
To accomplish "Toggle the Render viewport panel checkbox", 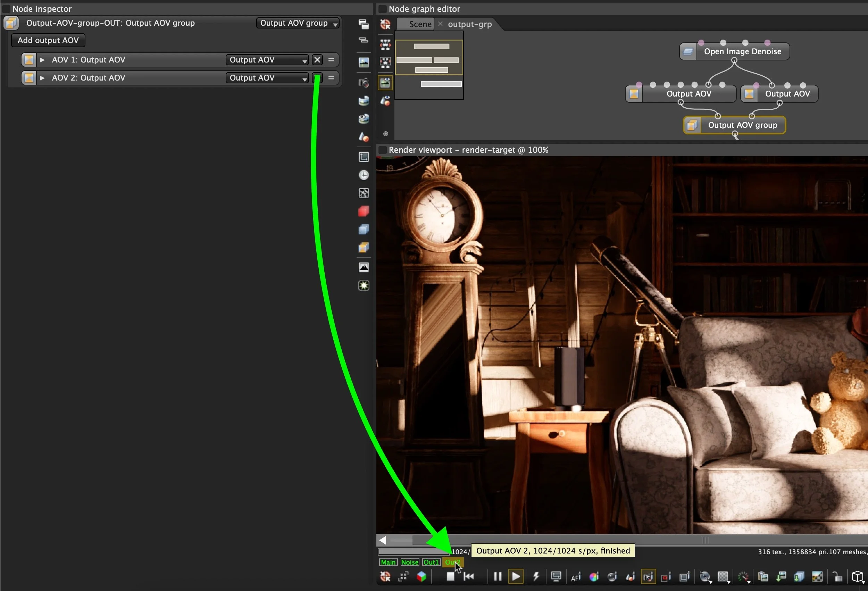I will 383,150.
